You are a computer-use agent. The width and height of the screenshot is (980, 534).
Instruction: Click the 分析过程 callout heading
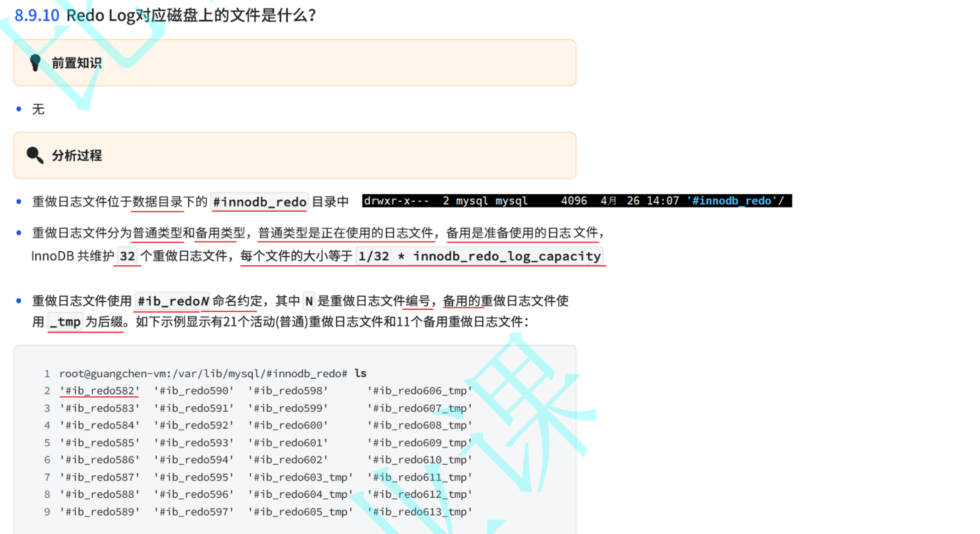[76, 156]
